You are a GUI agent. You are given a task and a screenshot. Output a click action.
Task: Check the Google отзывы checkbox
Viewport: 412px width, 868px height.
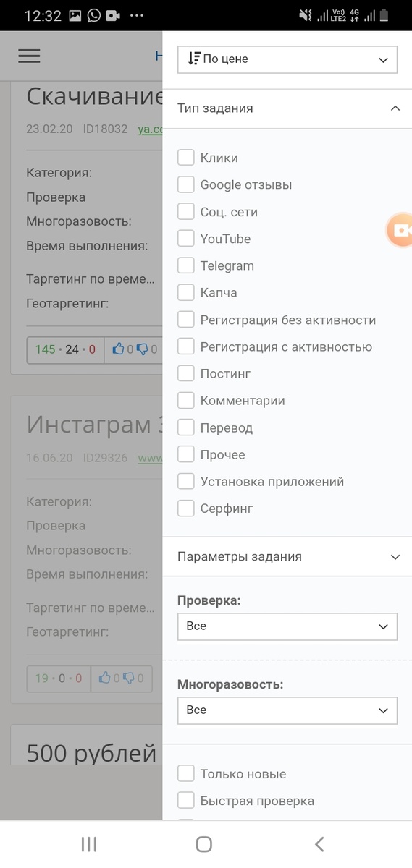(186, 184)
